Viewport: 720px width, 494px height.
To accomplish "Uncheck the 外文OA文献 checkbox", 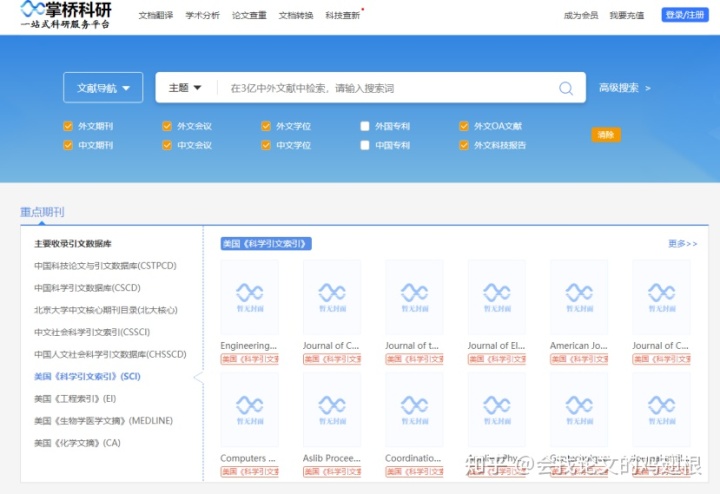I will [464, 126].
